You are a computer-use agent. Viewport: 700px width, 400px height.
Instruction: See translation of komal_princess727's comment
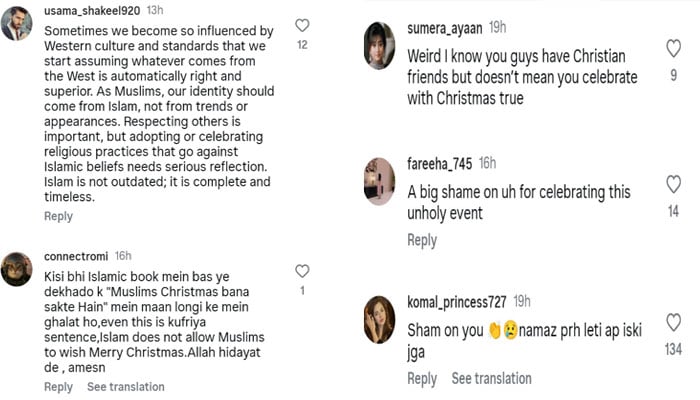coord(491,378)
